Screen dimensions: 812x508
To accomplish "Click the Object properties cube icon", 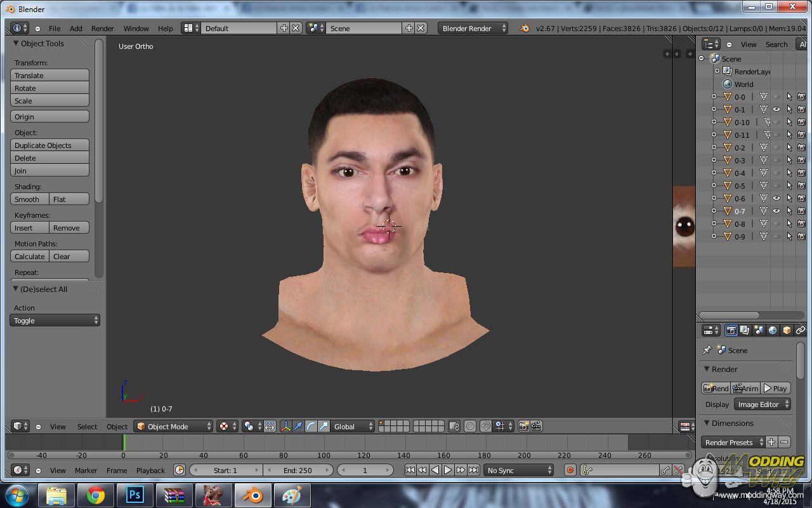I will pos(787,330).
